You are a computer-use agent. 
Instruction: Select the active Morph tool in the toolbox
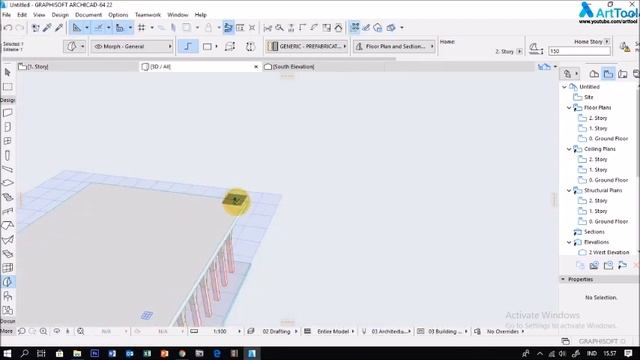pos(7,282)
